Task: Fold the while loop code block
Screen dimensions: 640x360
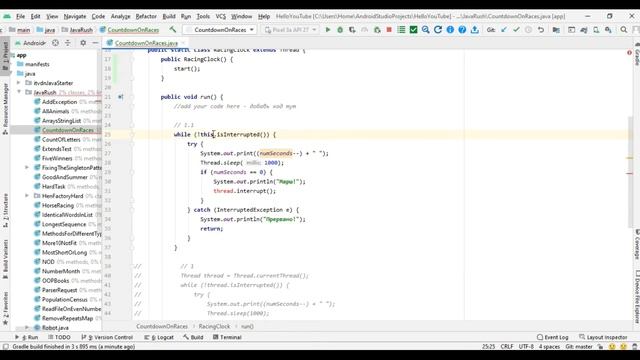Action: pos(132,134)
